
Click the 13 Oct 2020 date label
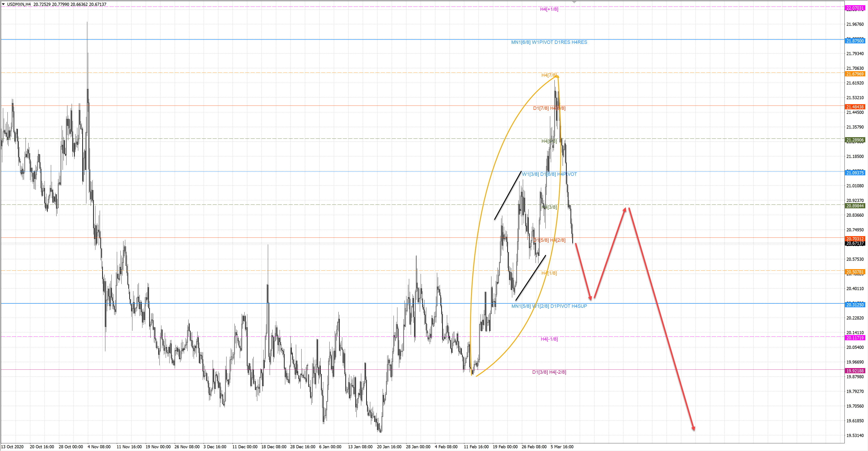click(x=12, y=447)
